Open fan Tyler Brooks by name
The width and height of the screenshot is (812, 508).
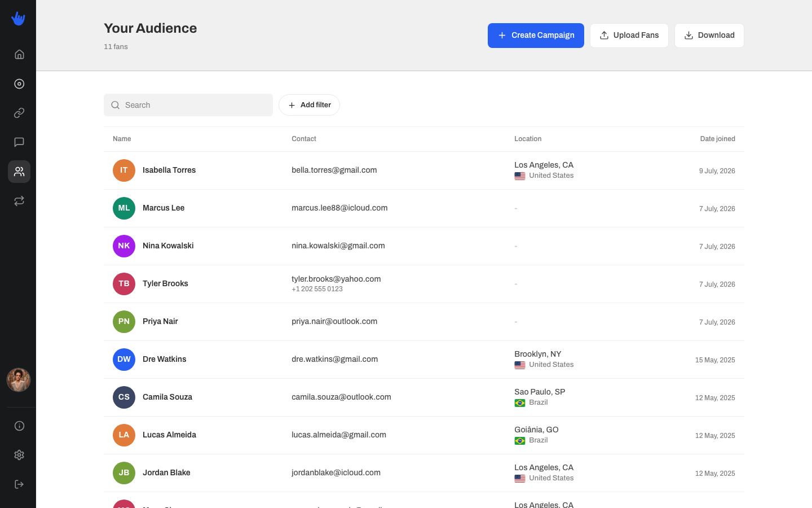[165, 284]
